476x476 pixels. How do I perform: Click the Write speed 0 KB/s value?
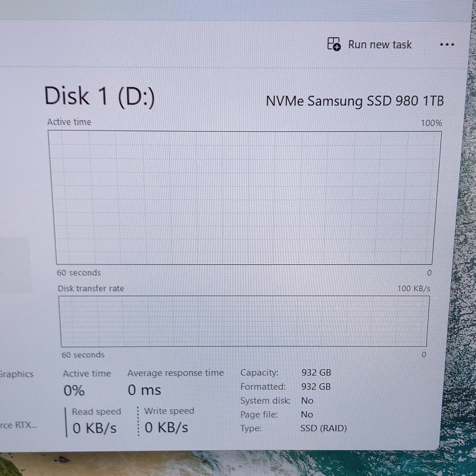point(166,427)
